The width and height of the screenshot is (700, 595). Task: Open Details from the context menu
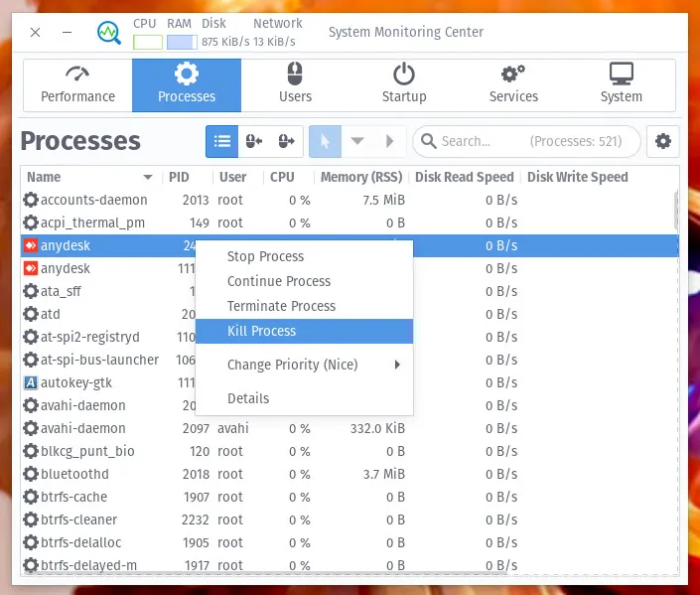click(x=304, y=398)
